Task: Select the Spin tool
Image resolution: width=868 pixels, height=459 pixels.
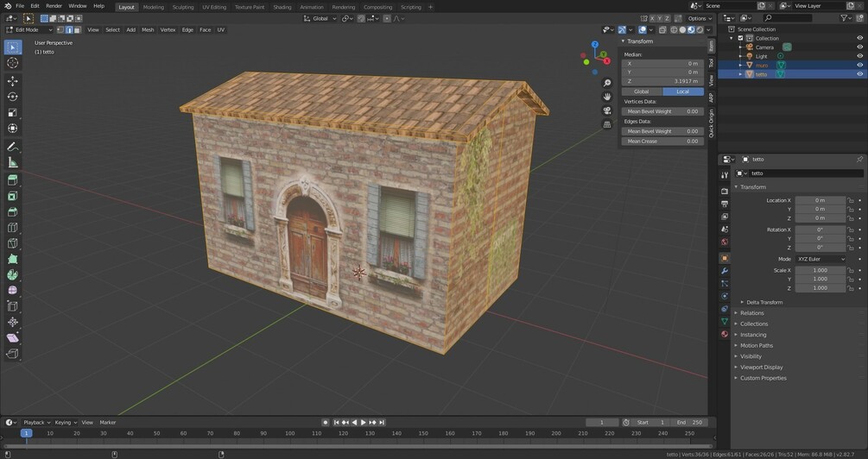Action: 13,275
